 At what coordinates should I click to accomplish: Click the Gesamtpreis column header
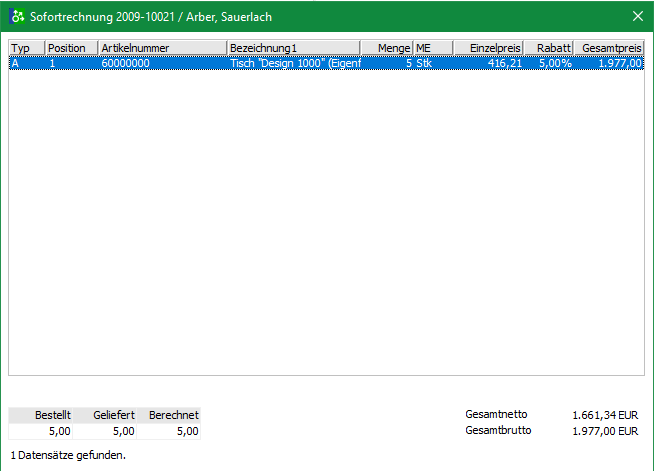click(609, 48)
